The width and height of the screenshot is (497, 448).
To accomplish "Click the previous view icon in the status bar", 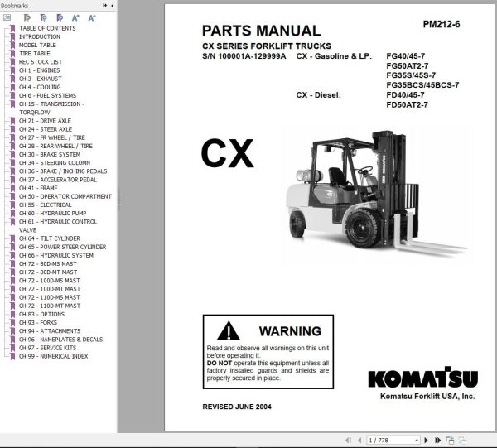I will (450, 440).
